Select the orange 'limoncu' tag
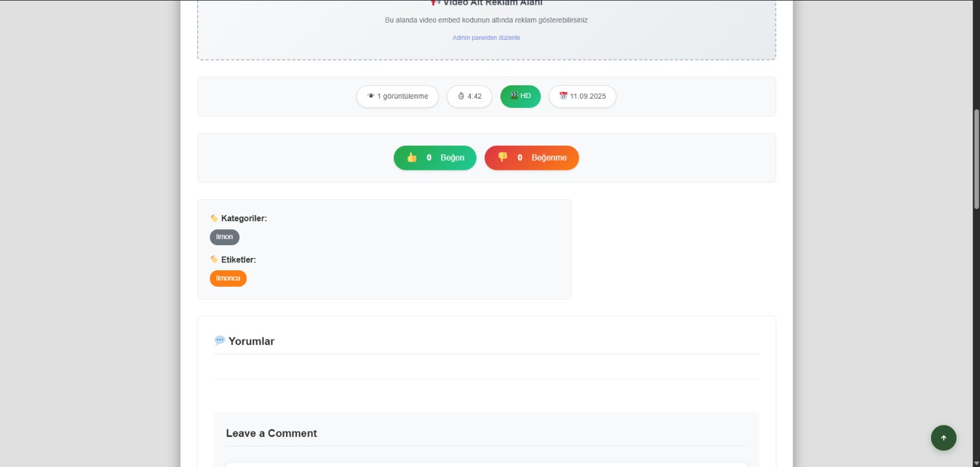Screen dimensions: 980x467 click(228, 278)
